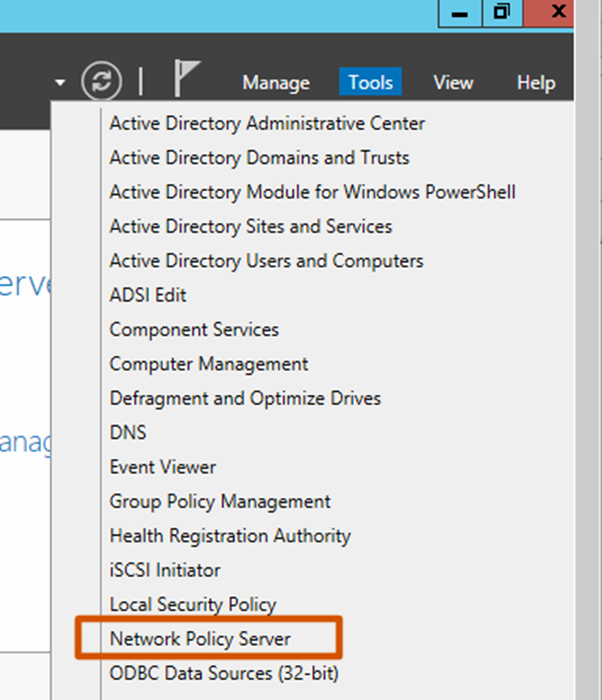This screenshot has width=602, height=700.
Task: Open Computer Management
Action: 209,364
